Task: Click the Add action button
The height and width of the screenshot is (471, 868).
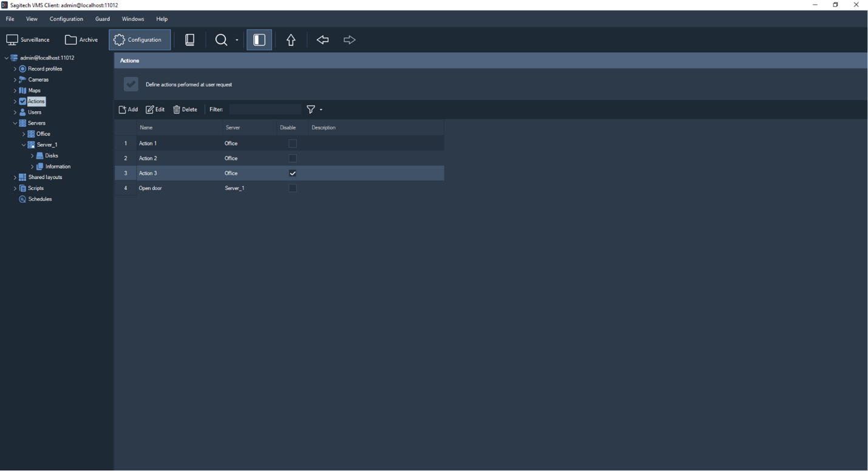Action: (x=128, y=110)
